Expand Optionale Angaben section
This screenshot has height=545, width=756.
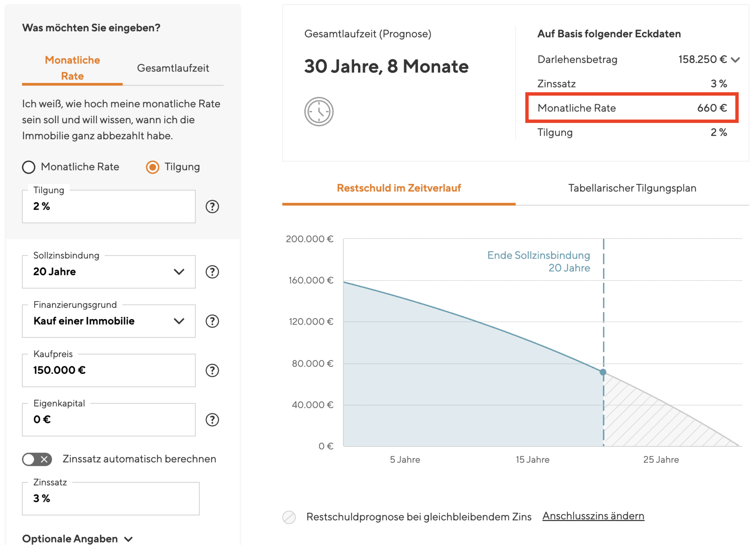point(78,539)
